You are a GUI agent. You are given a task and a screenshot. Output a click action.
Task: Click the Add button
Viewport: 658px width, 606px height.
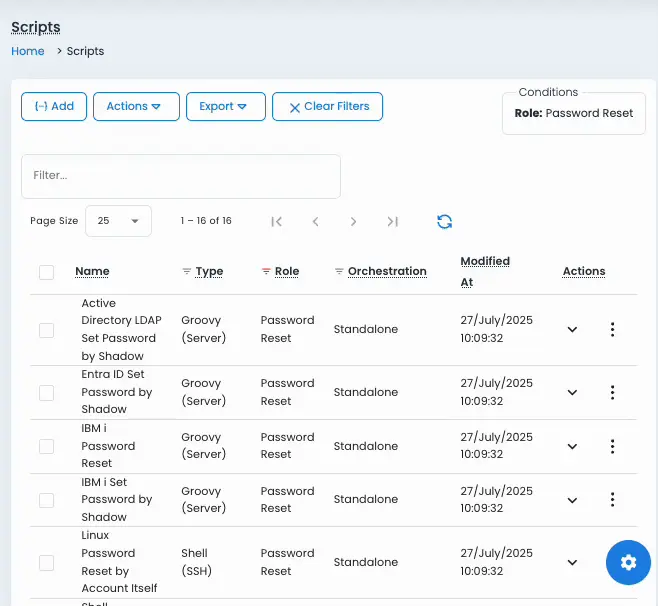click(x=54, y=107)
